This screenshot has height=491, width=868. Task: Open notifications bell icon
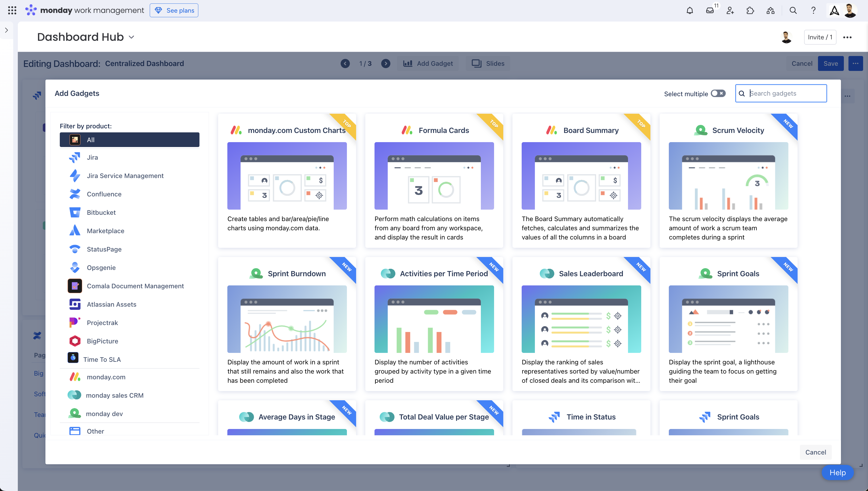click(690, 10)
